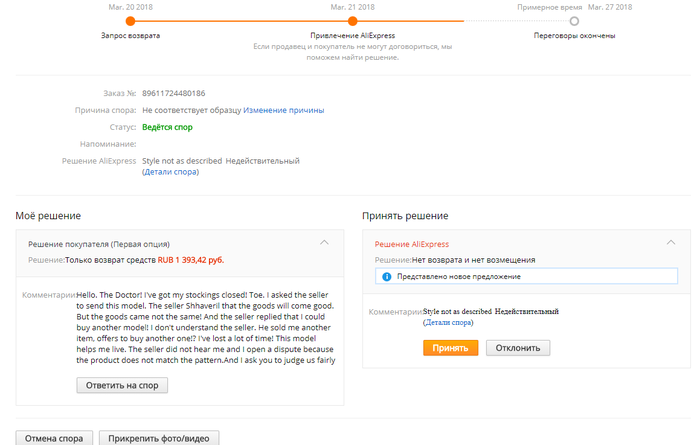This screenshot has height=445, width=700.
Task: Click the refund amount RUB 1 393,42
Action: pos(189,259)
